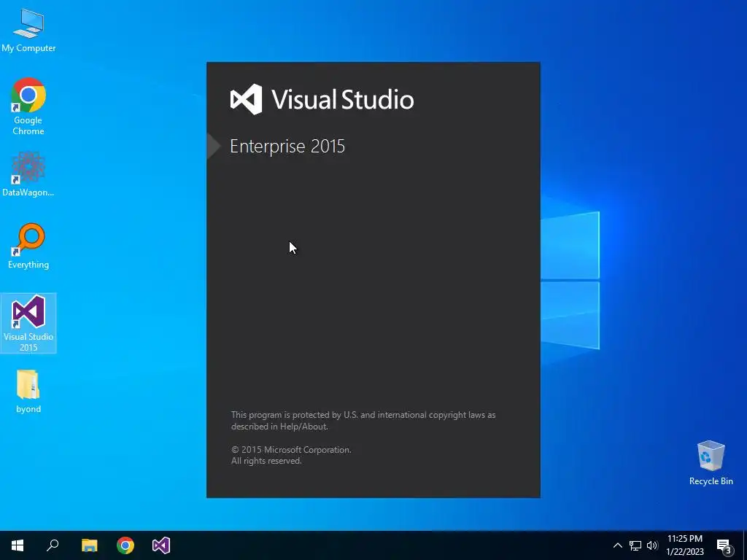This screenshot has height=560, width=747.
Task: Select the Visual Studio 2015 desktop shortcut
Action: tap(28, 323)
